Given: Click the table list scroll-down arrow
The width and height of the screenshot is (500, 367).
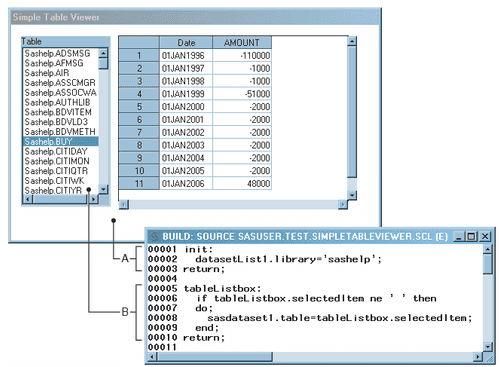Looking at the screenshot, I should [104, 189].
